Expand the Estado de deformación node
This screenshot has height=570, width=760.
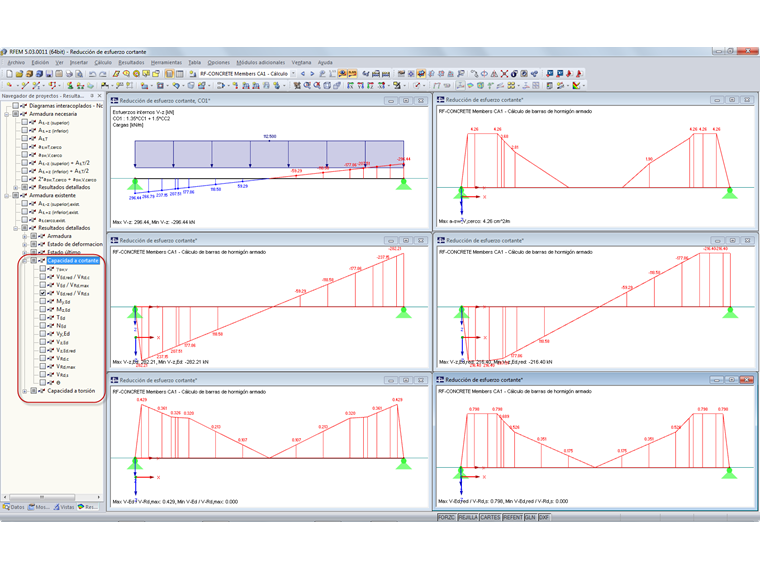[25, 244]
